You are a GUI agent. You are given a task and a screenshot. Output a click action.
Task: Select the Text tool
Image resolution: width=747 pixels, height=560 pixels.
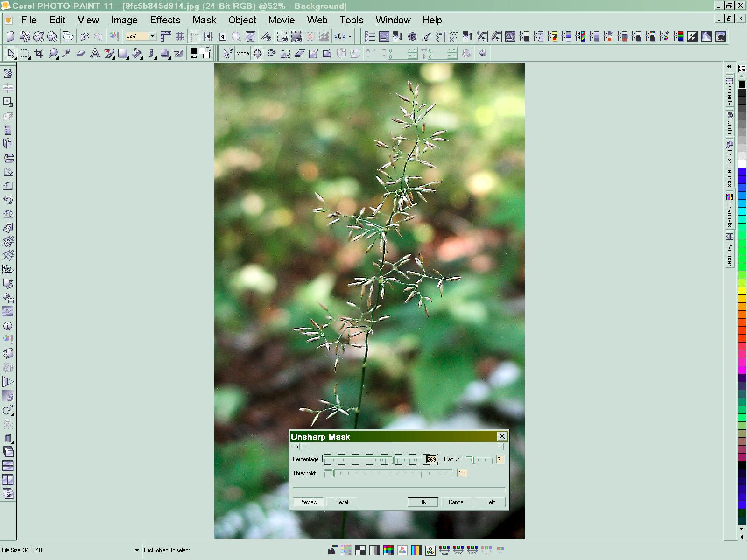95,54
